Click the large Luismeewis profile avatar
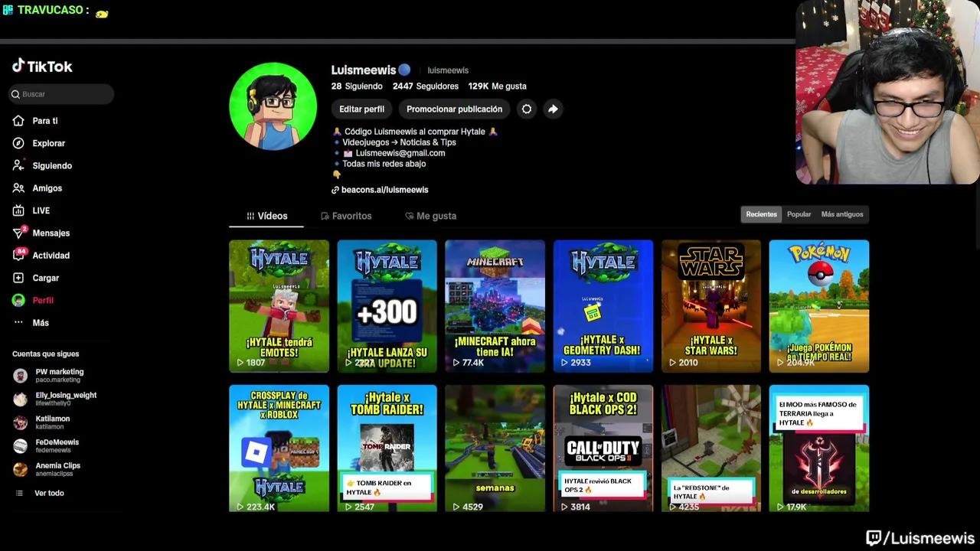980x551 pixels. point(273,106)
